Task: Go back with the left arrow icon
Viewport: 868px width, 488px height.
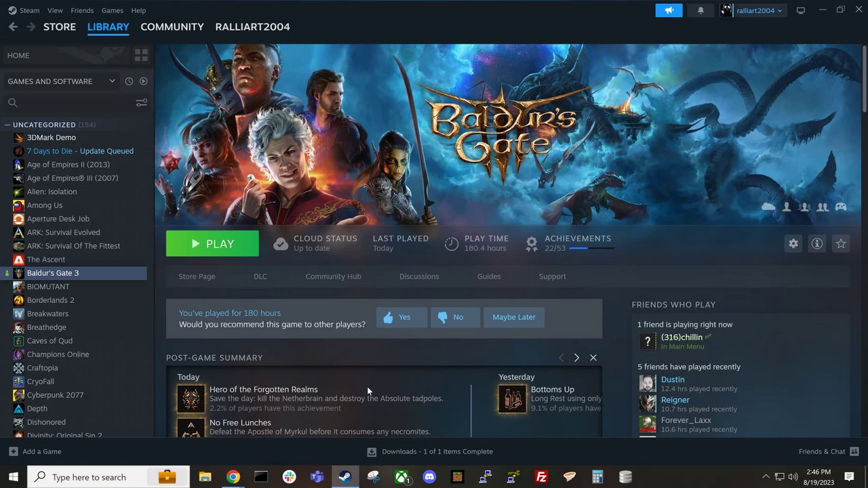Action: (x=13, y=26)
